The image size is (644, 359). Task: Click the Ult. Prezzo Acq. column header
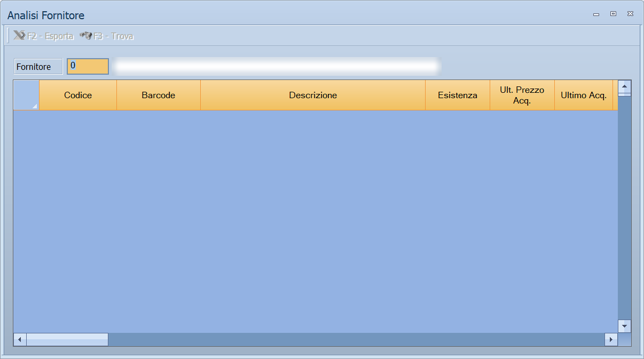click(x=522, y=95)
